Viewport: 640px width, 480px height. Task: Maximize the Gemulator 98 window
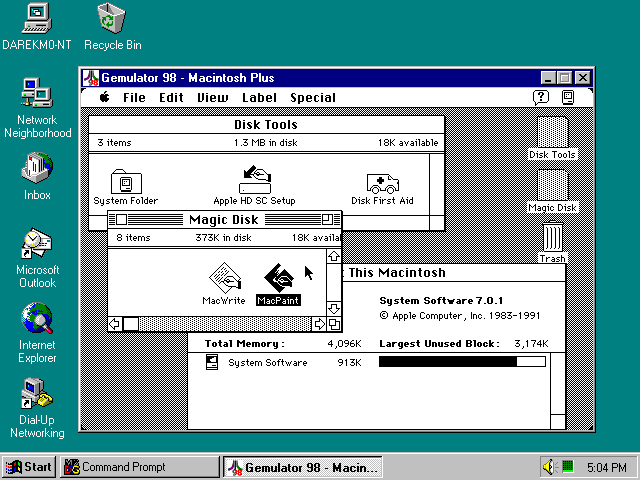click(565, 78)
